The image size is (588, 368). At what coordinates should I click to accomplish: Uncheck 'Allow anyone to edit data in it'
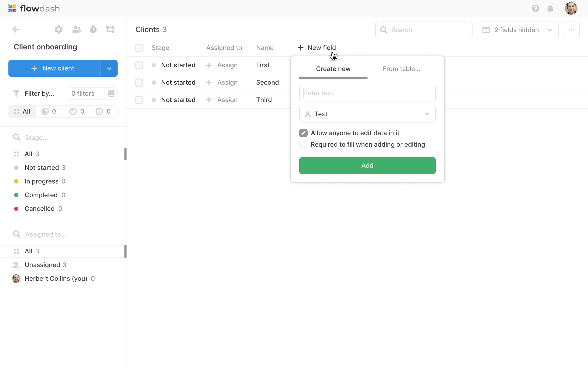coord(303,133)
